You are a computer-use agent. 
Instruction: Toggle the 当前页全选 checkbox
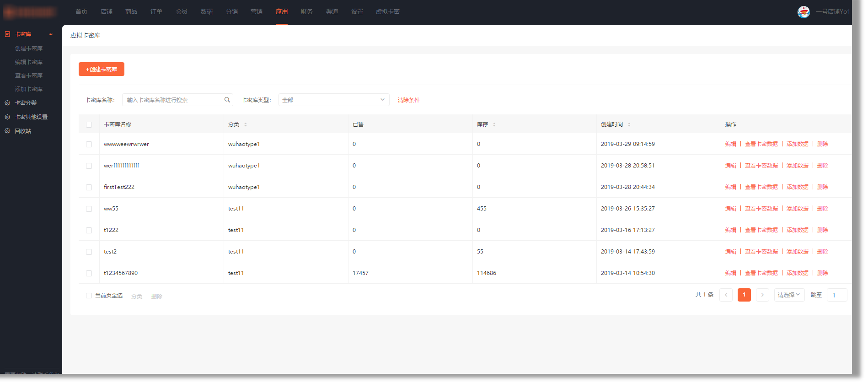[x=89, y=296]
